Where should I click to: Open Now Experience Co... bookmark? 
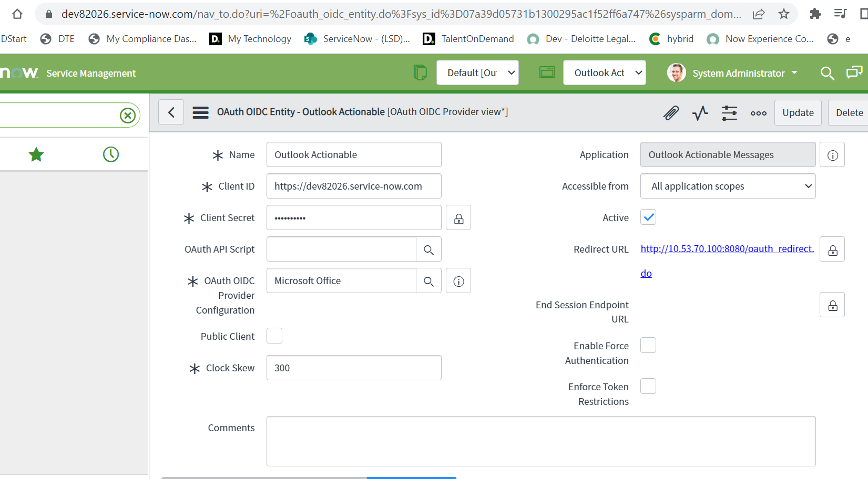[760, 39]
